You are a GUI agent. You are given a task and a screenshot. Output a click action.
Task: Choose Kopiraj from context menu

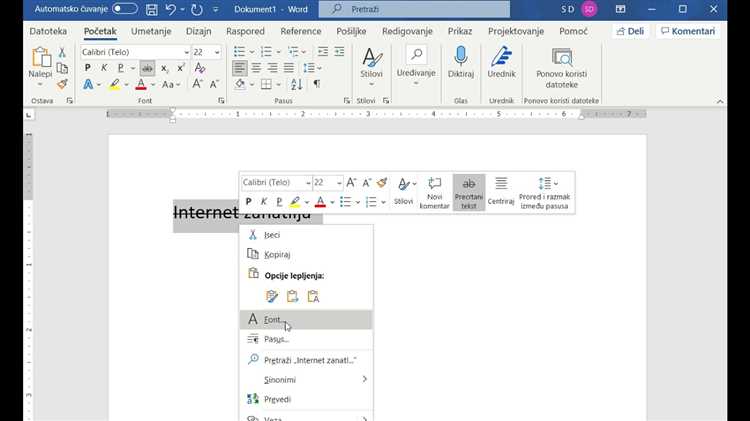point(306,255)
